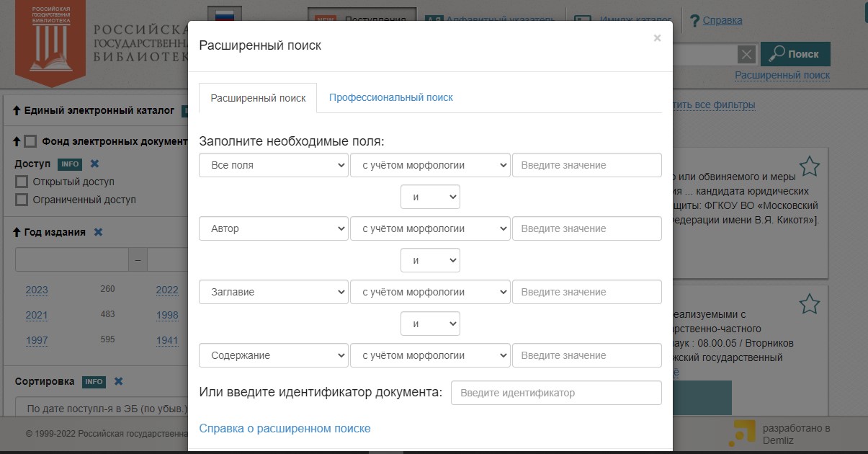Open morphology dropdown in Все поля row

[430, 165]
